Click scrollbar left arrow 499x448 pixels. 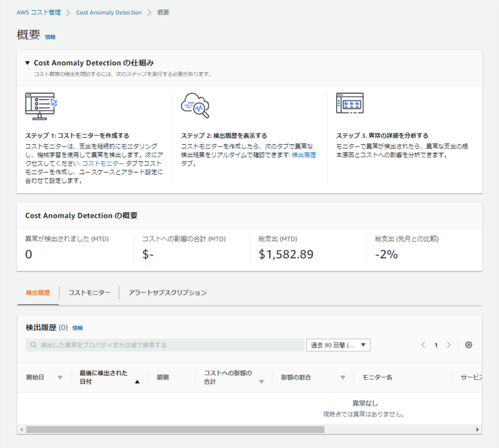pyautogui.click(x=21, y=429)
